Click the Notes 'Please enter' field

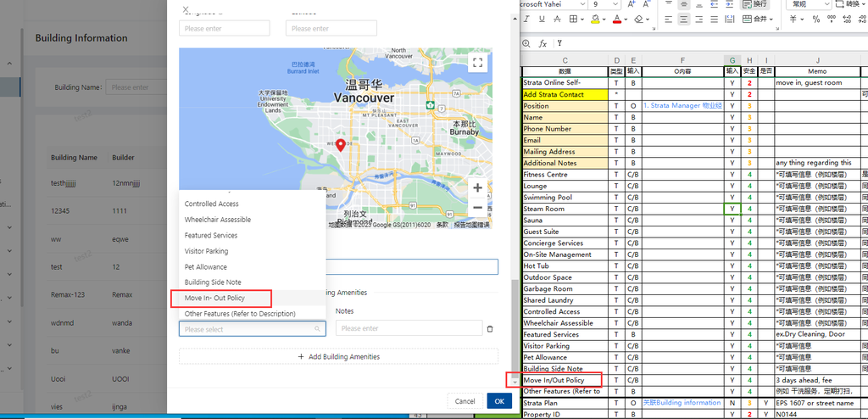[409, 328]
